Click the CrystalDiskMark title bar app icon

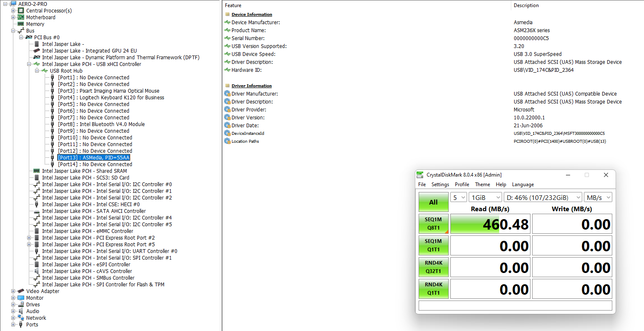click(420, 174)
